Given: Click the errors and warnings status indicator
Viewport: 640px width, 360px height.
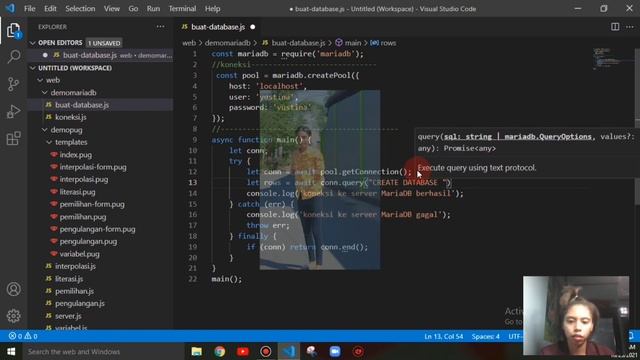Looking at the screenshot, I should 23,336.
